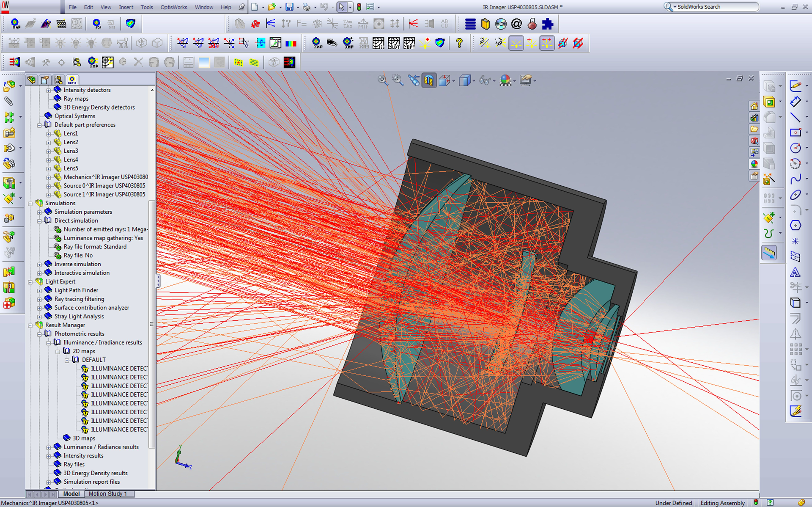
Task: Switch to the Motion Study 1 tab
Action: (108, 494)
